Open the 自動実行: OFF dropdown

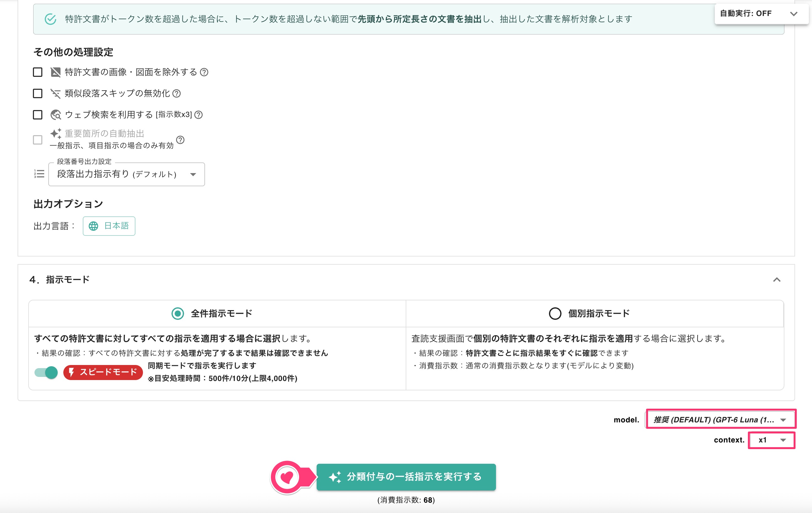point(762,13)
